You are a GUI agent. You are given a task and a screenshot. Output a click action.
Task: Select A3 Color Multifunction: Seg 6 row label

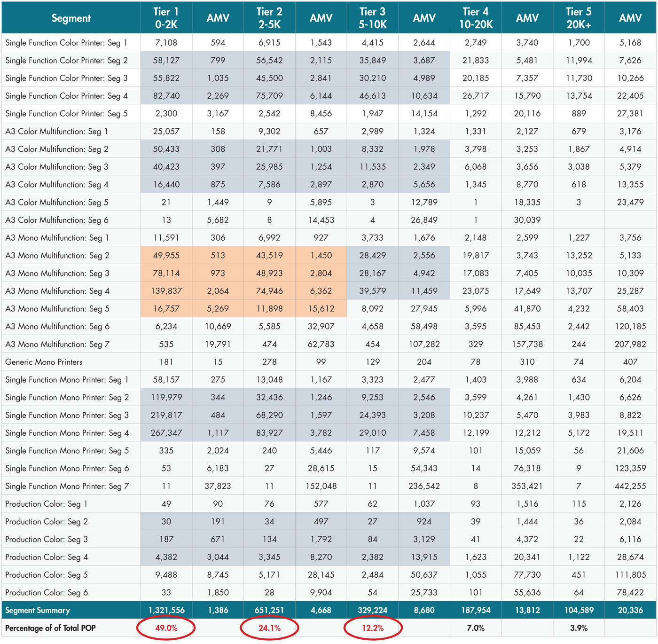(57, 220)
